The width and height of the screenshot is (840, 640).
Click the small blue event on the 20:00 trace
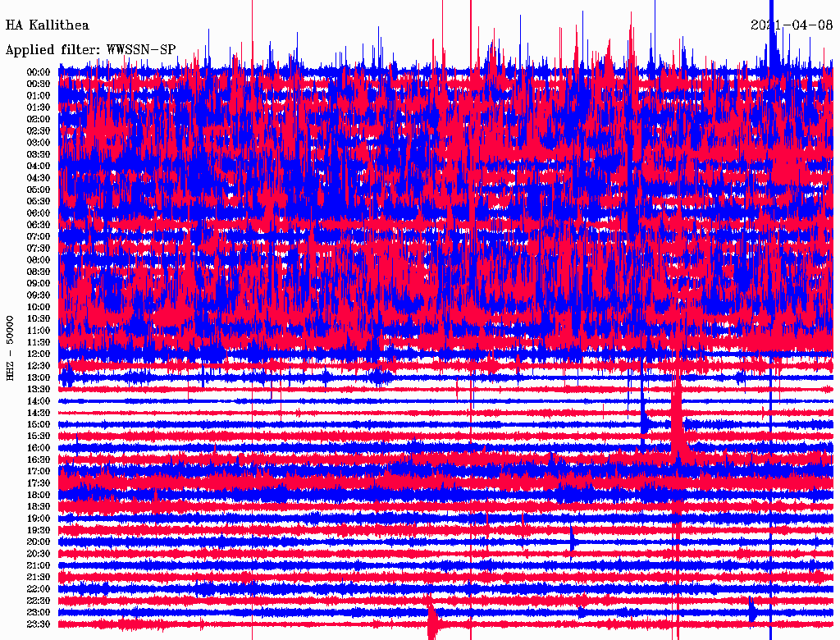[572, 540]
